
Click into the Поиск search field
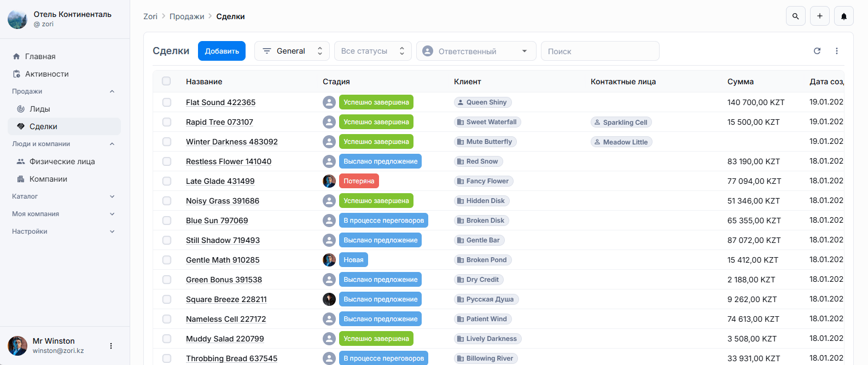click(x=599, y=51)
